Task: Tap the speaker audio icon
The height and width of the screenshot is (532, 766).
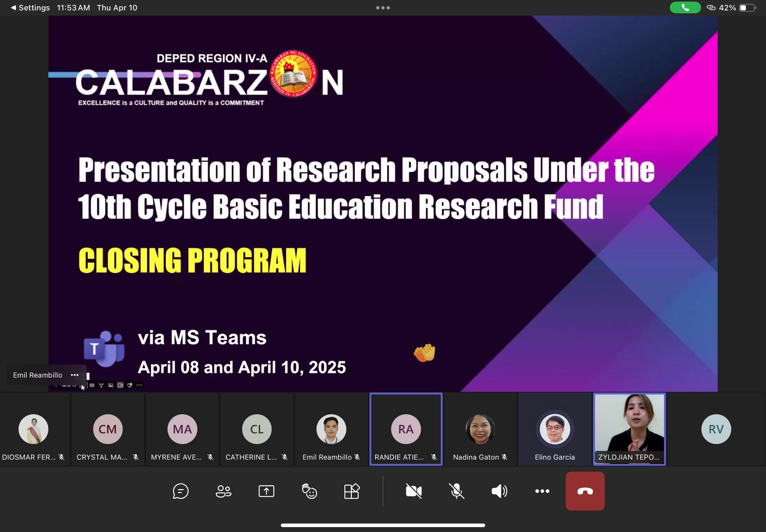Action: click(499, 491)
